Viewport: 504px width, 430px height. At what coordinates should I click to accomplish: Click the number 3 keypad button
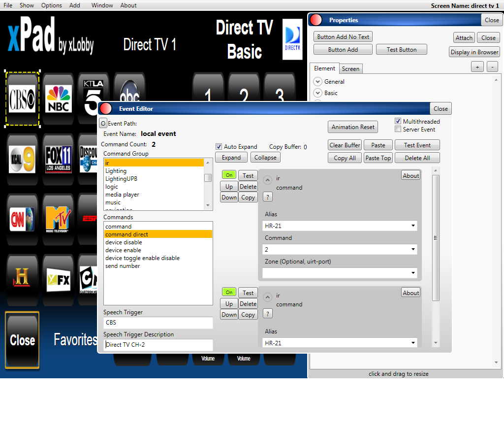(x=280, y=88)
